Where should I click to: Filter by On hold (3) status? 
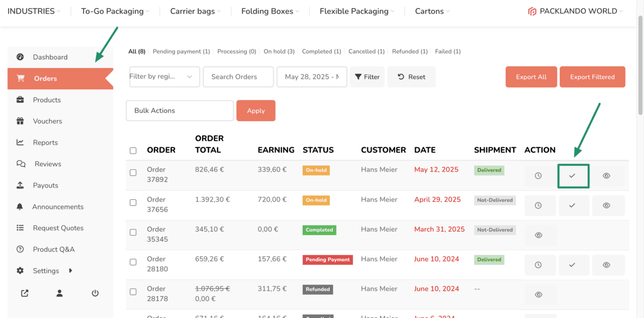pyautogui.click(x=279, y=51)
